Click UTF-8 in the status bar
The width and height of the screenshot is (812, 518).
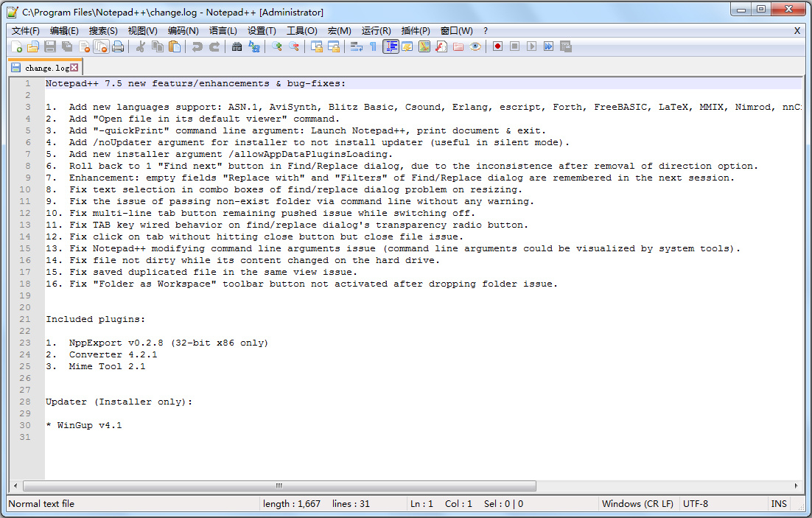tap(696, 503)
